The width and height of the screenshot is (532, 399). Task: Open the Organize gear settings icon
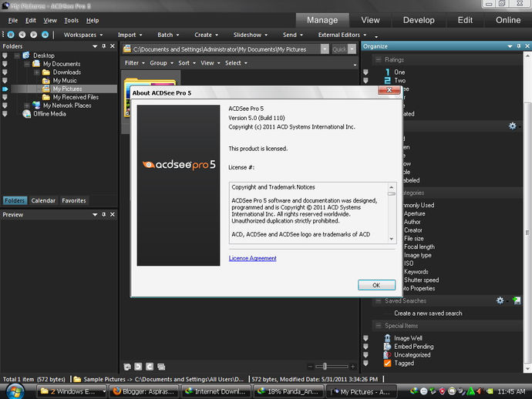point(512,126)
